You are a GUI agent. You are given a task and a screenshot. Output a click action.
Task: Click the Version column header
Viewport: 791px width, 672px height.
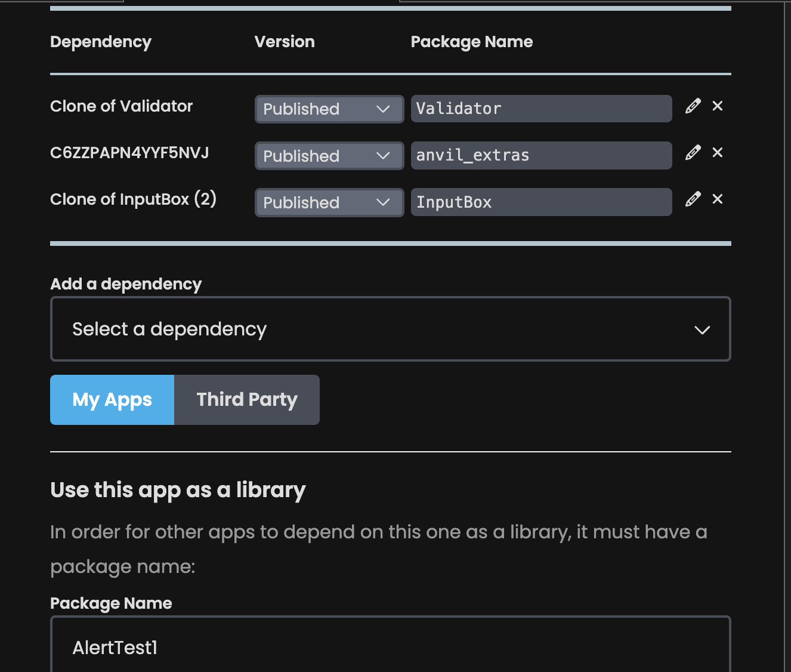tap(285, 42)
